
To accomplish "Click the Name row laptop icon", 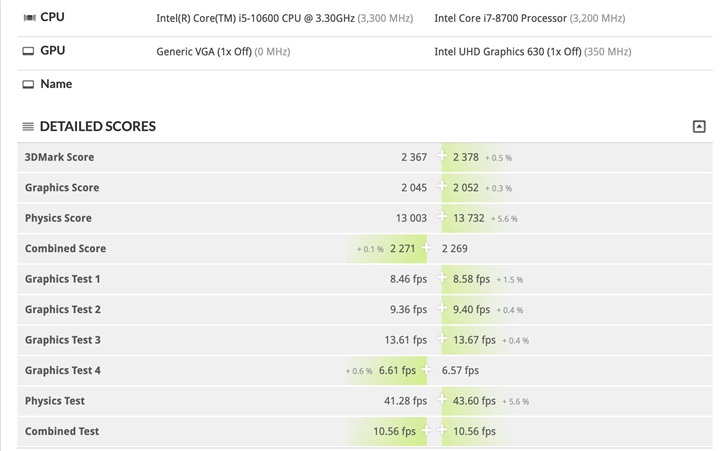I will tap(28, 85).
